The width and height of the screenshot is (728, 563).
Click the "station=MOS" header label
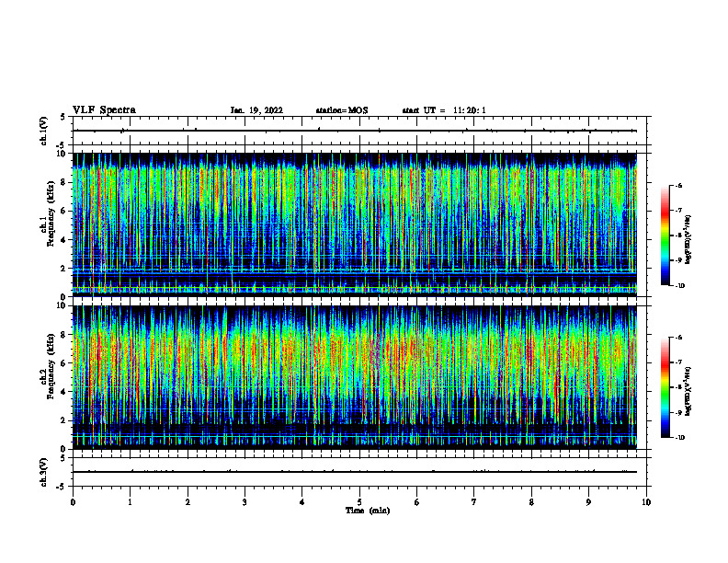pyautogui.click(x=342, y=110)
